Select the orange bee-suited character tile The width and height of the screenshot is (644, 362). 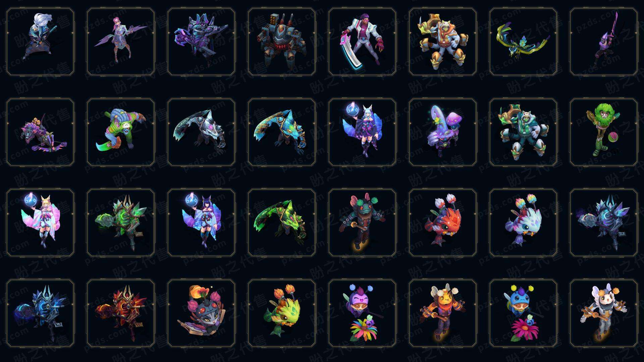click(x=443, y=313)
